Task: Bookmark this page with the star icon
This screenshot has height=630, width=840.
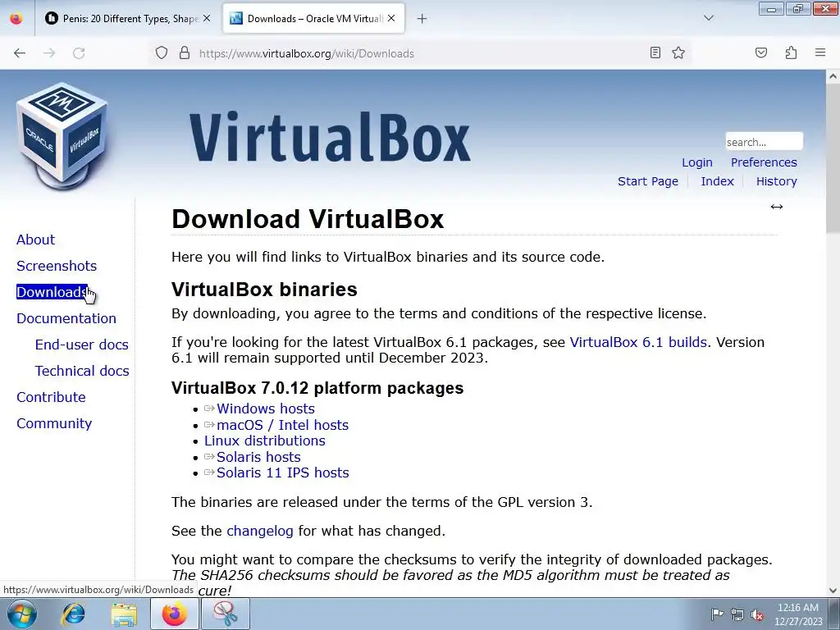Action: pos(678,52)
